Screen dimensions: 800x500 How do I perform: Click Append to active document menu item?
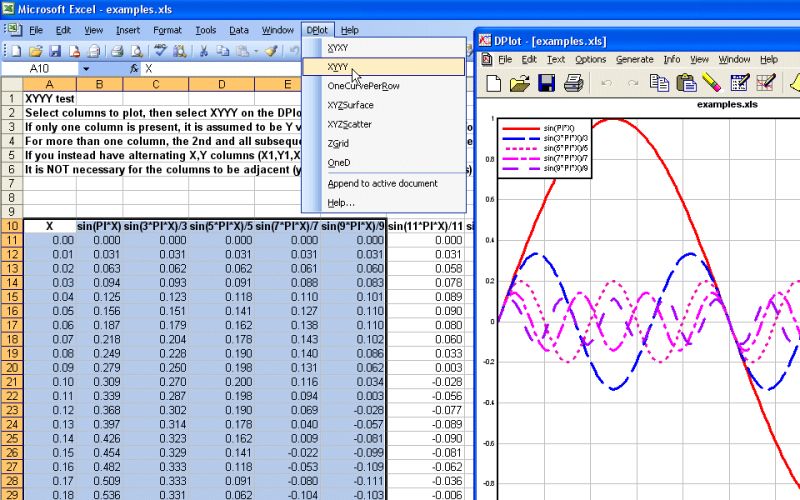tap(382, 183)
